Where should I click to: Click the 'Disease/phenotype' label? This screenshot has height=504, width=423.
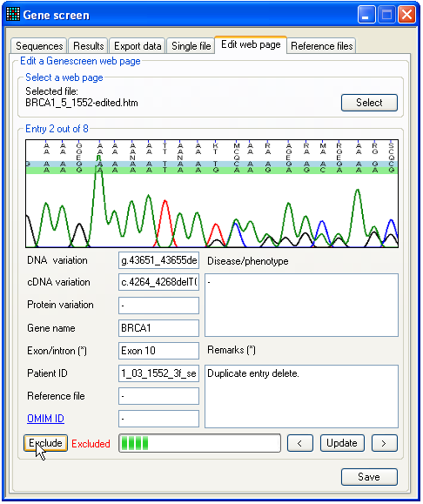pos(248,261)
